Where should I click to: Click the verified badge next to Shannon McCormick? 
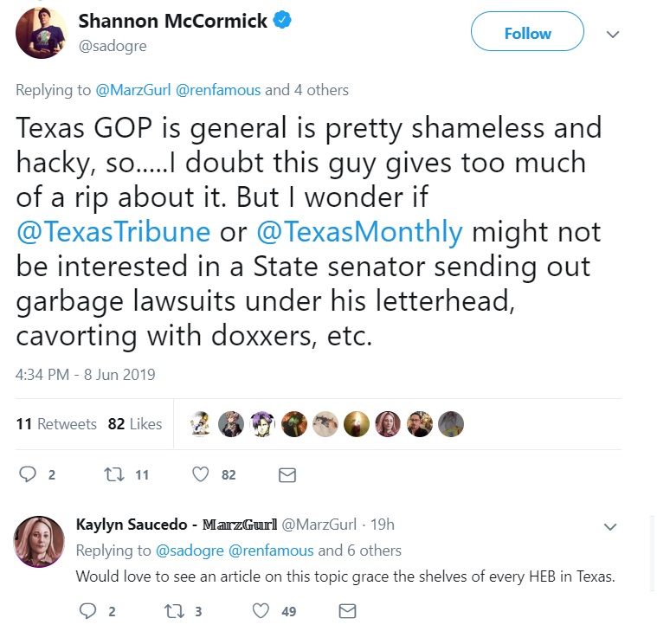(282, 20)
